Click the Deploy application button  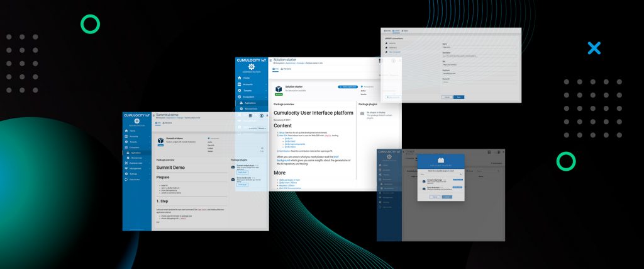(348, 86)
